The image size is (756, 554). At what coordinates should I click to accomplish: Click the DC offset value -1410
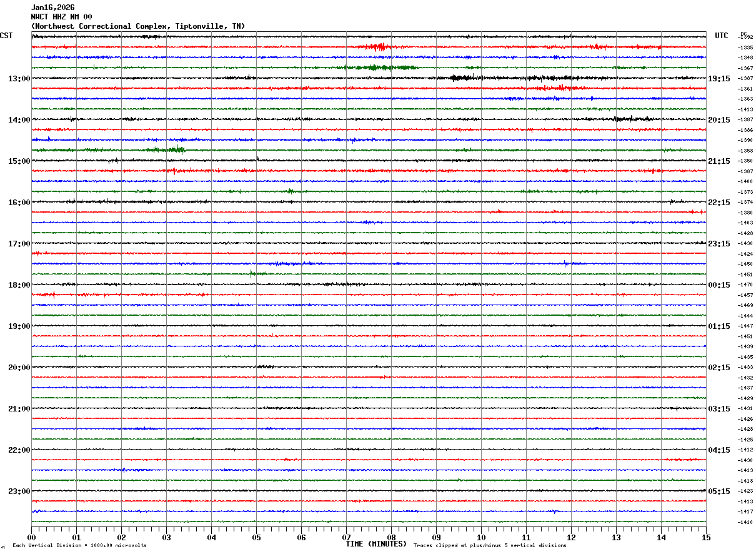[745, 522]
